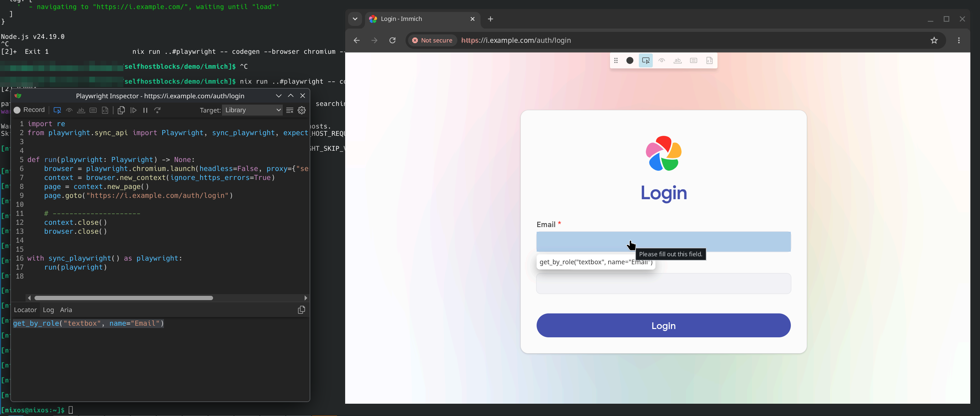Reload the page
The width and height of the screenshot is (980, 416).
tap(393, 41)
